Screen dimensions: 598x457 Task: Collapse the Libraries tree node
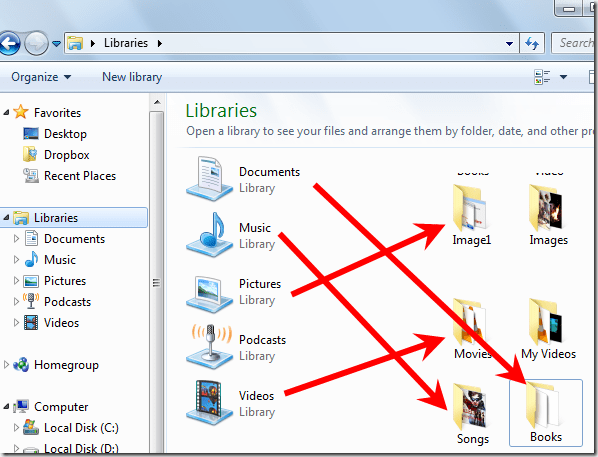click(x=6, y=217)
